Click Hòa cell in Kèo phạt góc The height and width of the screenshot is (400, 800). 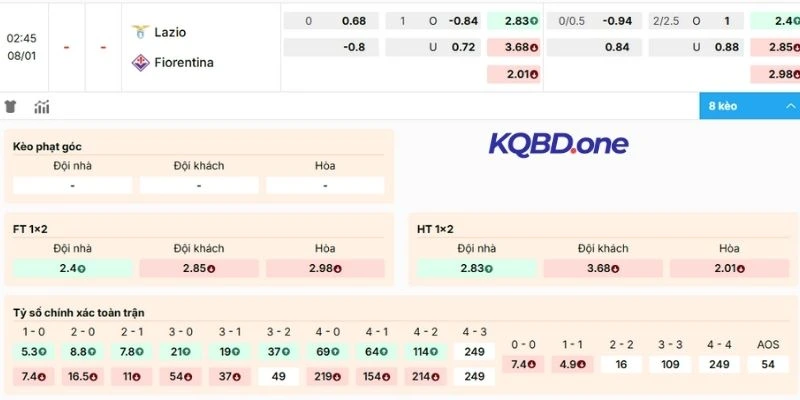[325, 186]
